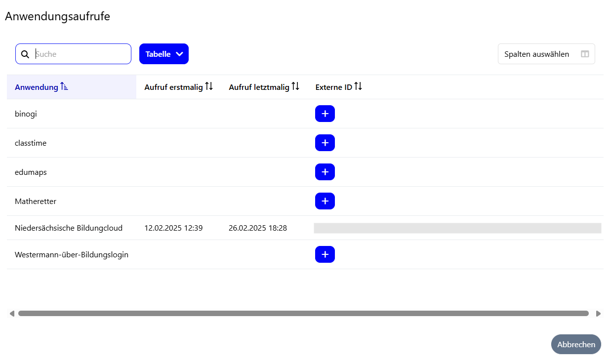Add external ID for Matheretter

[x=325, y=201]
